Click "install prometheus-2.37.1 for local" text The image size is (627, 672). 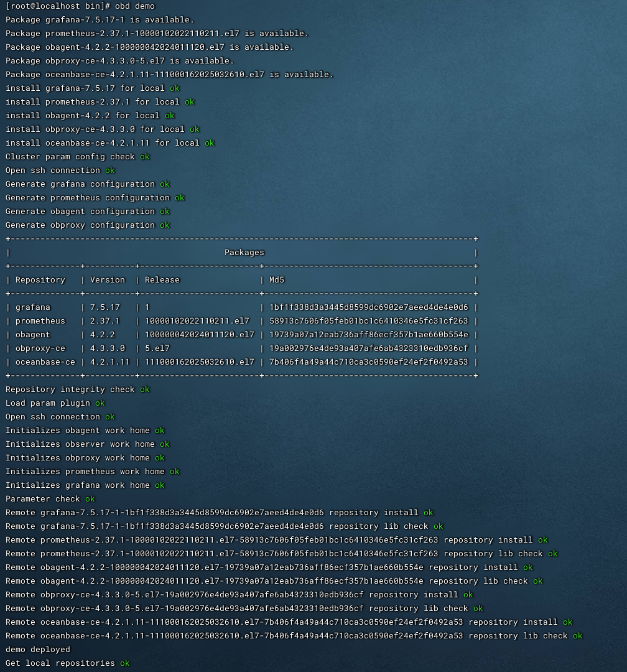click(93, 102)
